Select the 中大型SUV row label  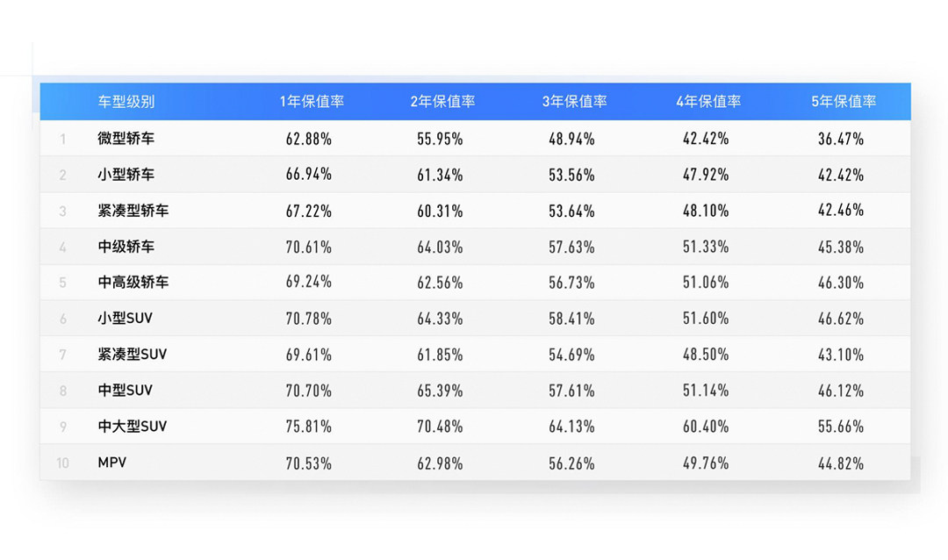tap(132, 427)
